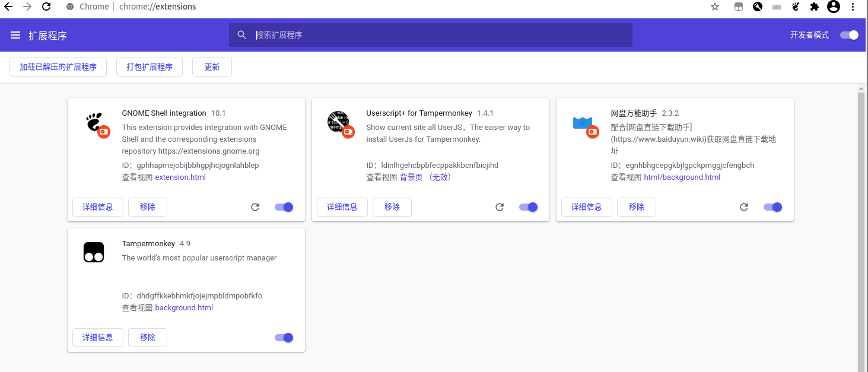
Task: Open 详细信息 for GNOME Shell integration
Action: (98, 207)
